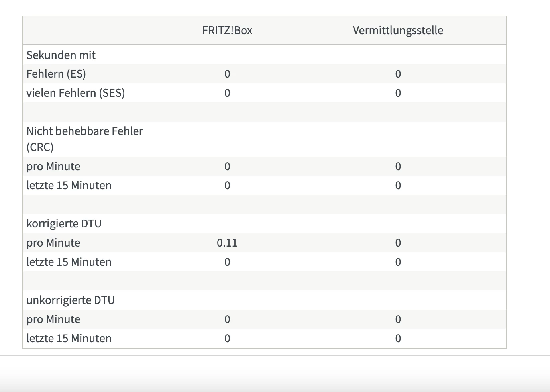550x392 pixels.
Task: Select the "vielen Fehlern (SES)" row label
Action: tap(76, 93)
